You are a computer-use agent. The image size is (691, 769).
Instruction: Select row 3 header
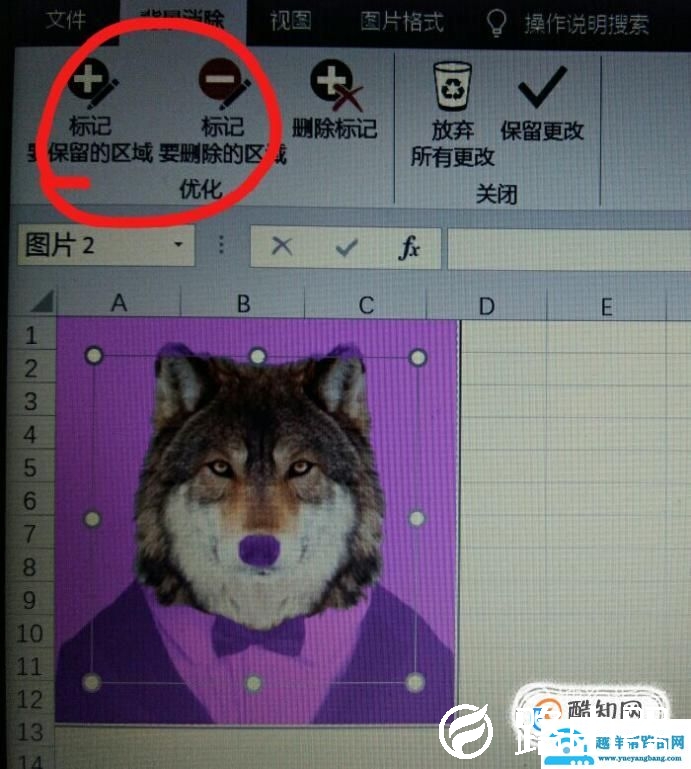coord(30,401)
